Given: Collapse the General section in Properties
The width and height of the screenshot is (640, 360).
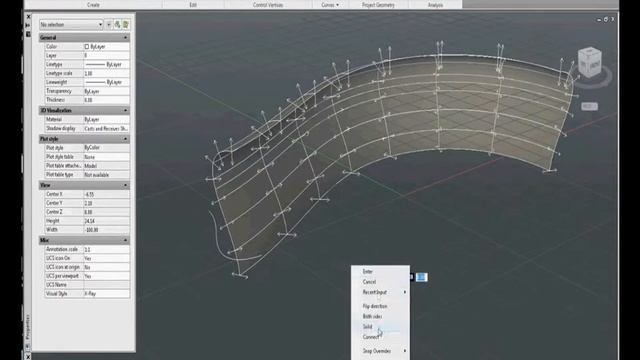Looking at the screenshot, I should [126, 38].
